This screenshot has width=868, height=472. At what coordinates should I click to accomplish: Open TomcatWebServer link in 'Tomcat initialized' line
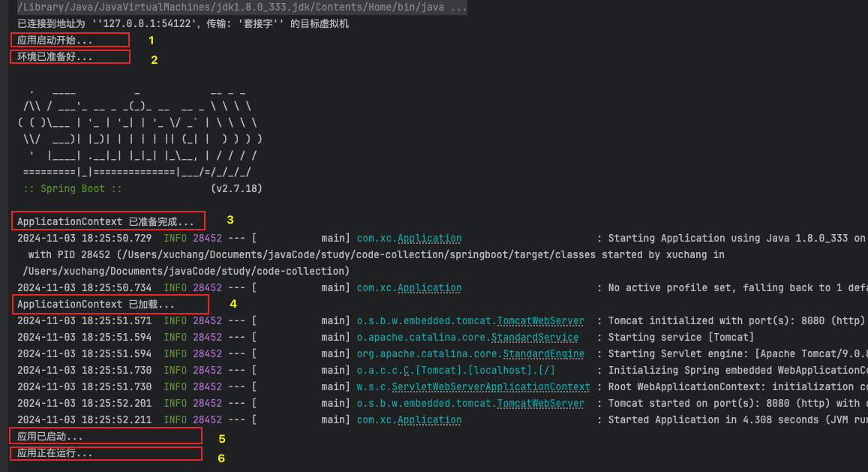click(540, 321)
